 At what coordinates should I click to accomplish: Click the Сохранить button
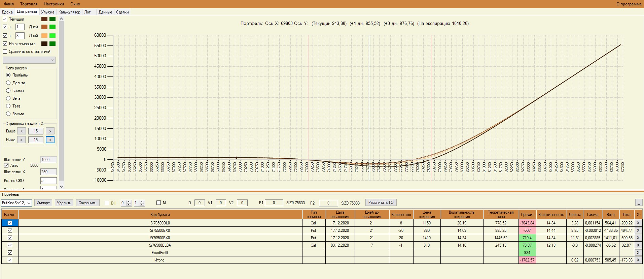click(x=87, y=203)
